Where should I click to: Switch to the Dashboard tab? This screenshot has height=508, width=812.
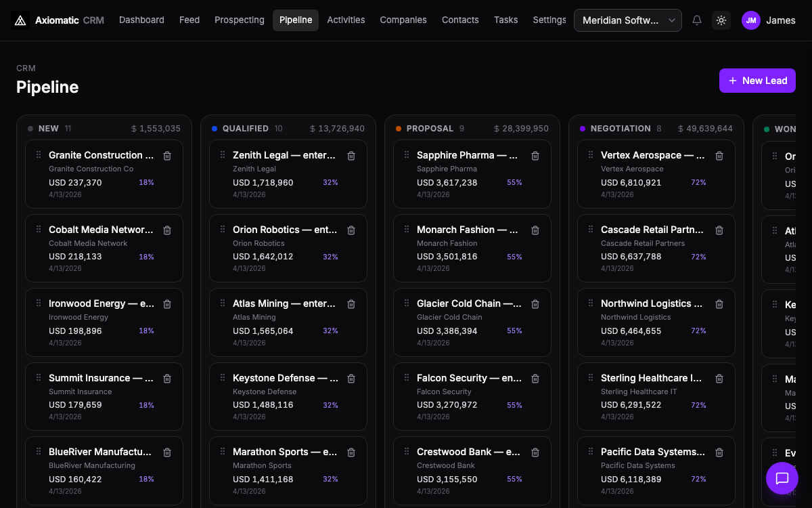141,20
